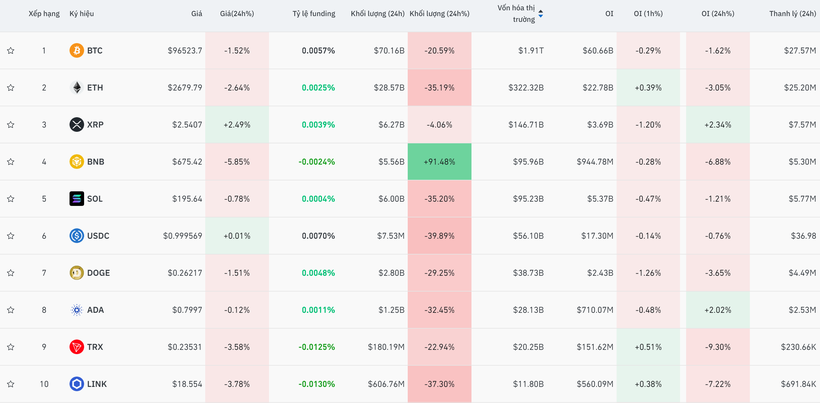Image resolution: width=820 pixels, height=403 pixels.
Task: Sort by Vốn hóa thị trường arrows
Action: click(x=541, y=14)
